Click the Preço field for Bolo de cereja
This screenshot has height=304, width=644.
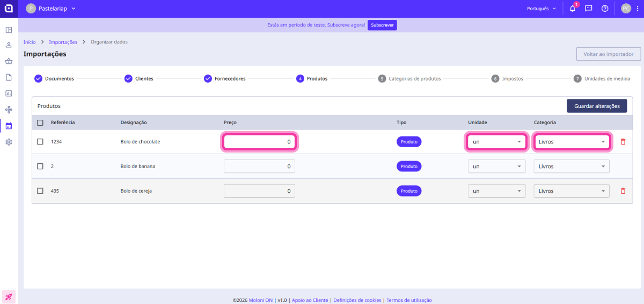point(259,191)
